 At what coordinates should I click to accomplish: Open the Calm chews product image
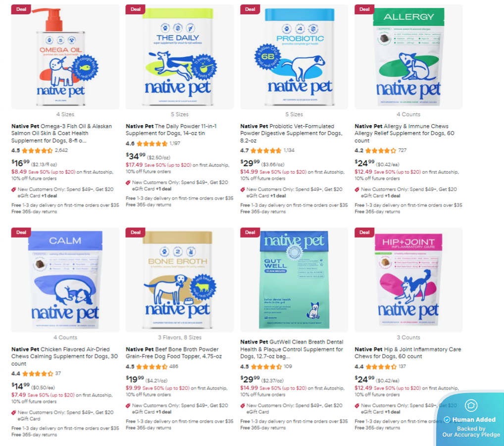pos(65,280)
